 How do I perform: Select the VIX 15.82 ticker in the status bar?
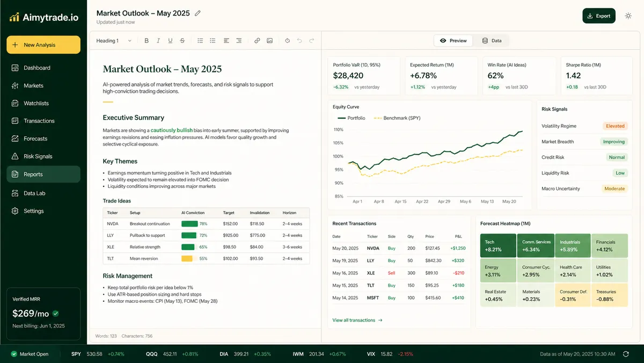pos(390,354)
